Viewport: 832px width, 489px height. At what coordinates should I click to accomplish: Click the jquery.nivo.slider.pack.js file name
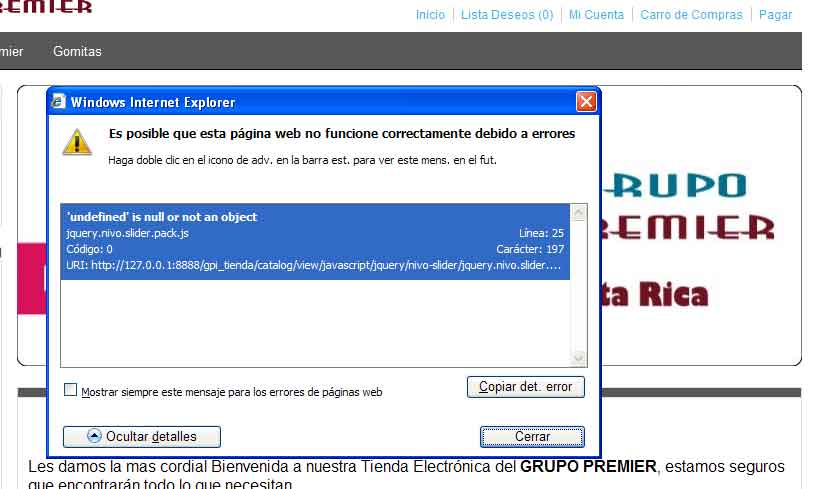click(127, 233)
